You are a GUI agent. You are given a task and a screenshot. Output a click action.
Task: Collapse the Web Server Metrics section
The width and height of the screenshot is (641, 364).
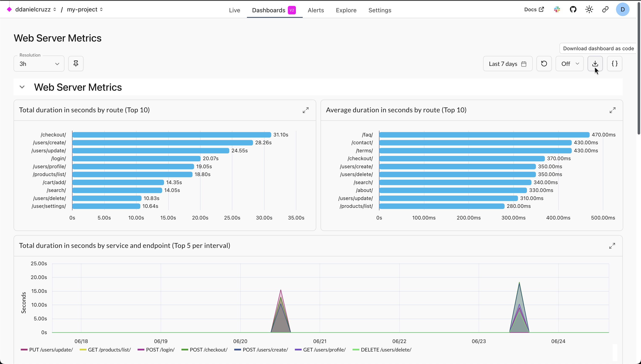(22, 87)
